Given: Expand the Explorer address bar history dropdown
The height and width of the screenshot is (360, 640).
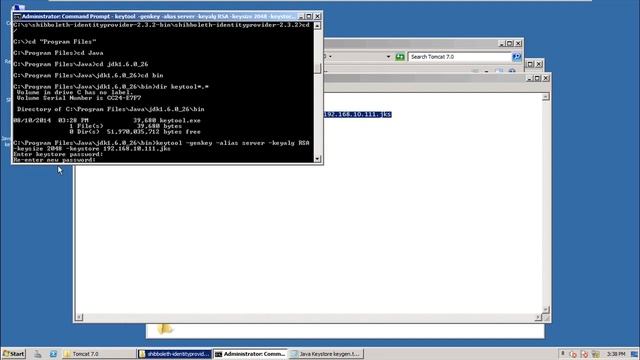Looking at the screenshot, I should (x=388, y=57).
